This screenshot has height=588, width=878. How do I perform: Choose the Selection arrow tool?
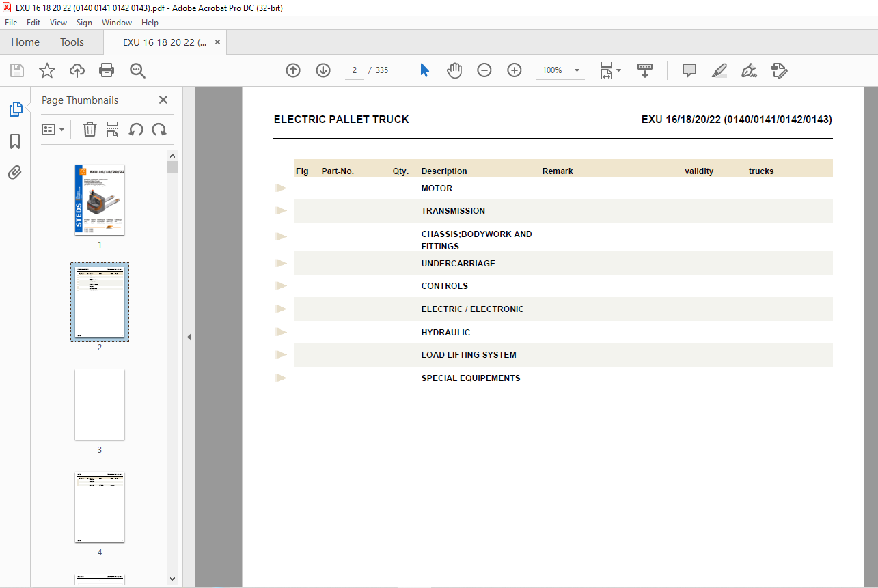pyautogui.click(x=424, y=70)
